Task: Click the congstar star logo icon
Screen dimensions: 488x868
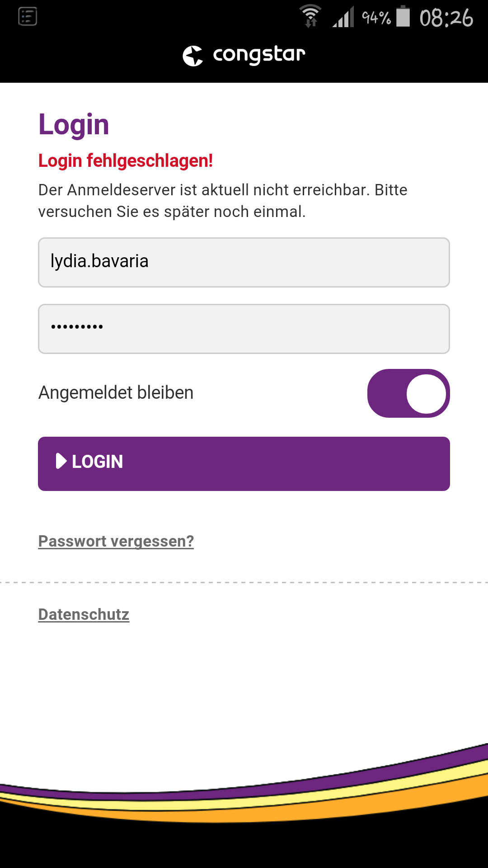Action: pos(193,56)
